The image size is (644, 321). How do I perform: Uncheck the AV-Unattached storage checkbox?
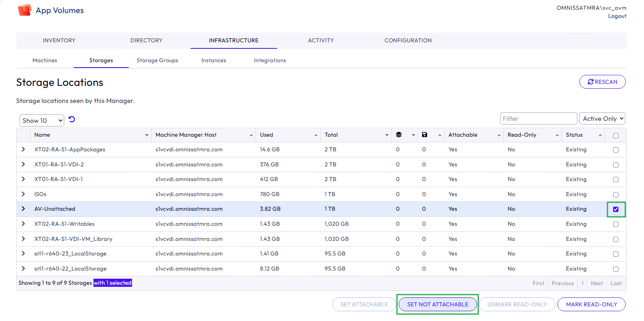(616, 210)
